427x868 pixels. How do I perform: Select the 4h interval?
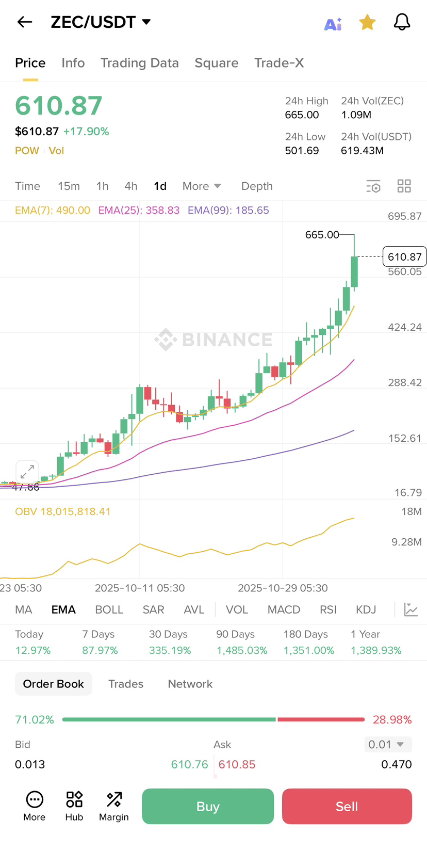coord(131,186)
